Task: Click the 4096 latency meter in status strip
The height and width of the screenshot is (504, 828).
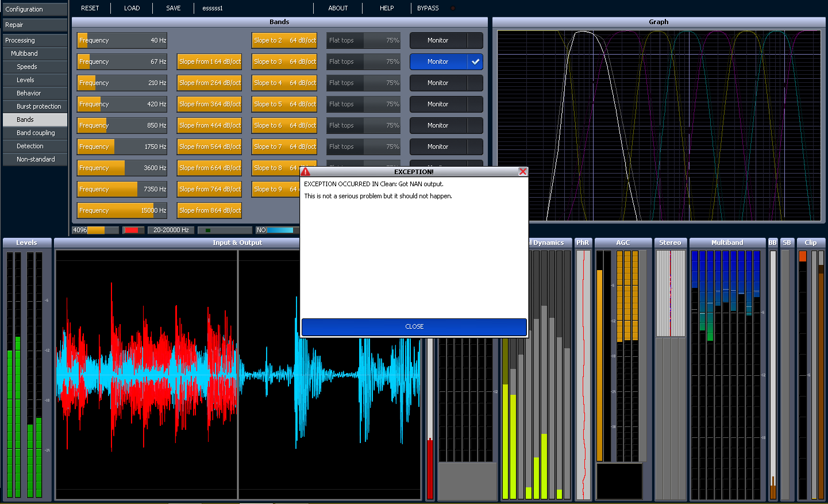Action: coord(95,230)
